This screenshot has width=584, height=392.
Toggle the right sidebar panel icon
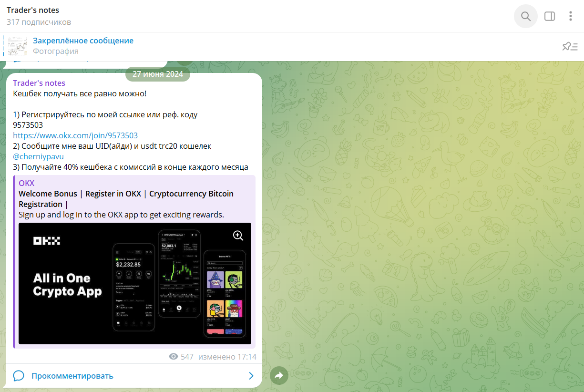(x=550, y=16)
